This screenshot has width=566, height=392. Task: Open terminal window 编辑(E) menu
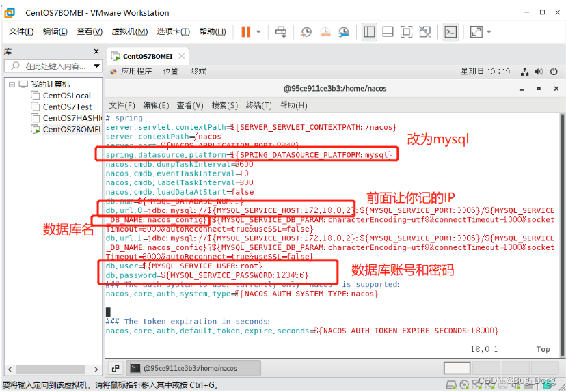[x=156, y=105]
